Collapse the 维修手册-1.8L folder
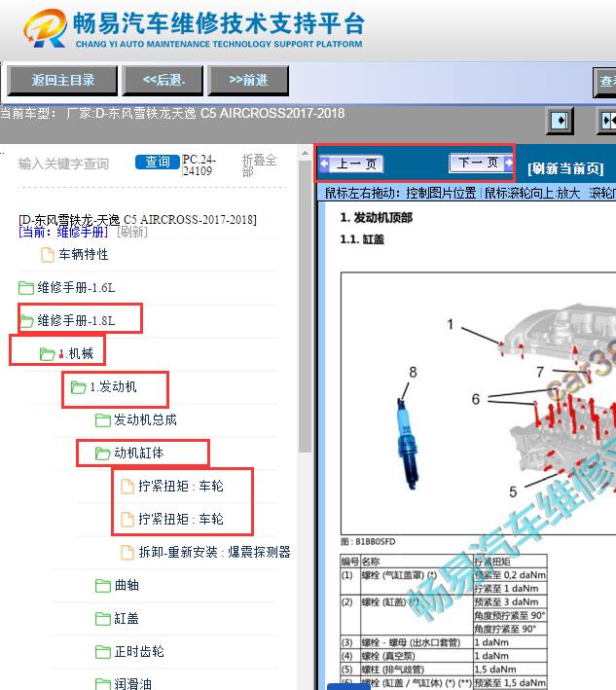 [76, 320]
